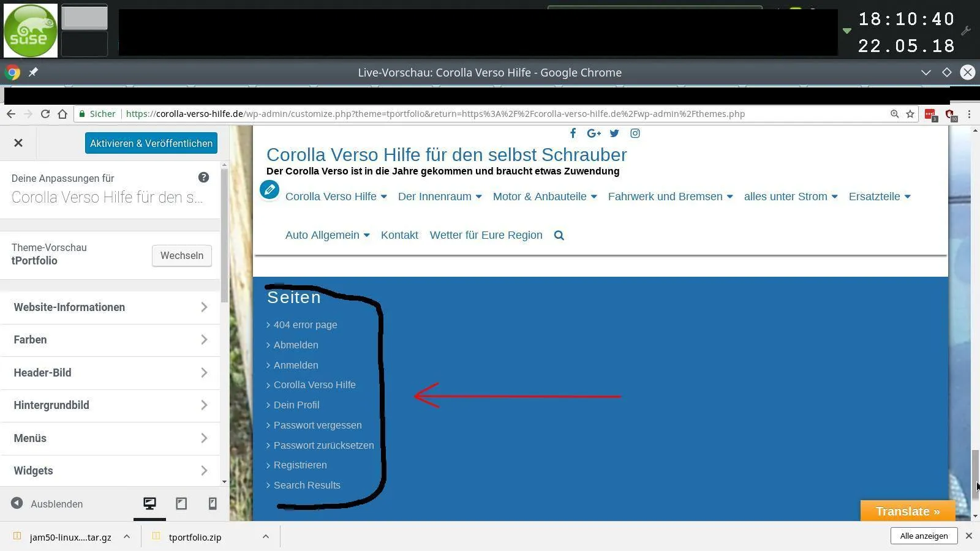
Task: Click the Wechseln theme button
Action: tap(182, 256)
